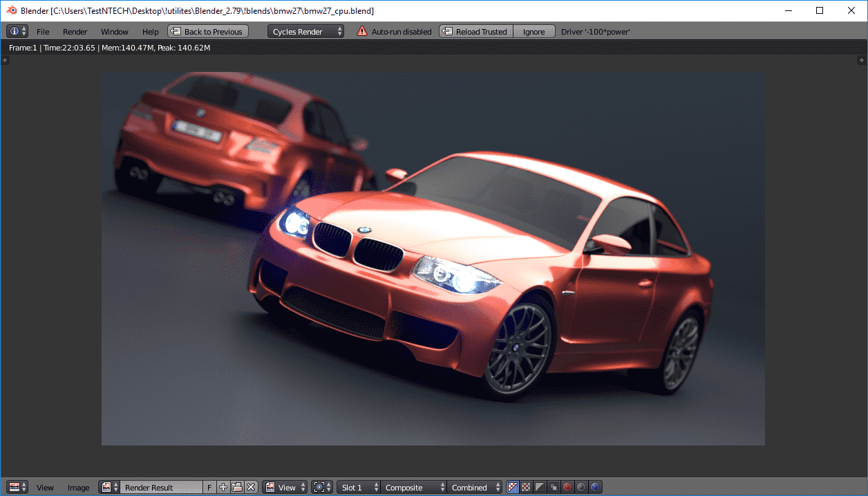
Task: Open the Composite layer dropdown
Action: click(413, 488)
